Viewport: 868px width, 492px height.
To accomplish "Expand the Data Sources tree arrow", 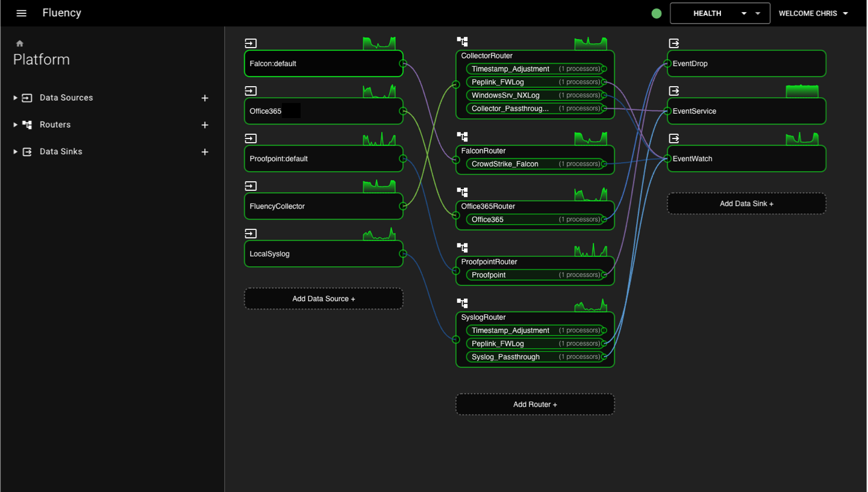I will point(15,98).
